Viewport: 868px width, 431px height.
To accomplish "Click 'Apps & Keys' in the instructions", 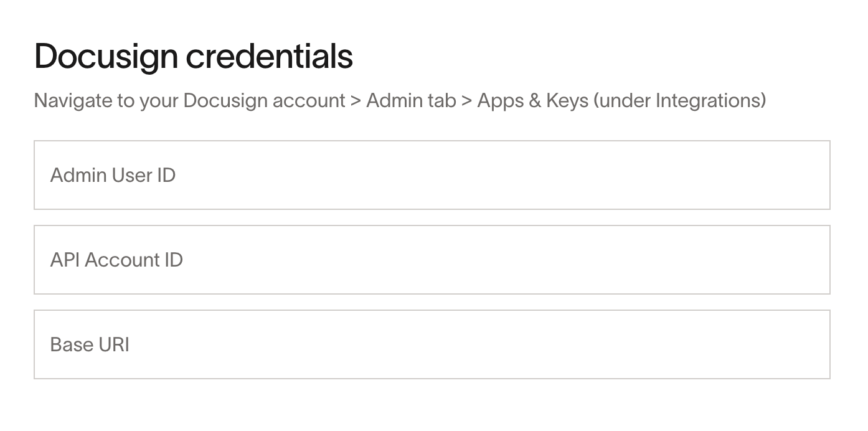I will tap(532, 101).
